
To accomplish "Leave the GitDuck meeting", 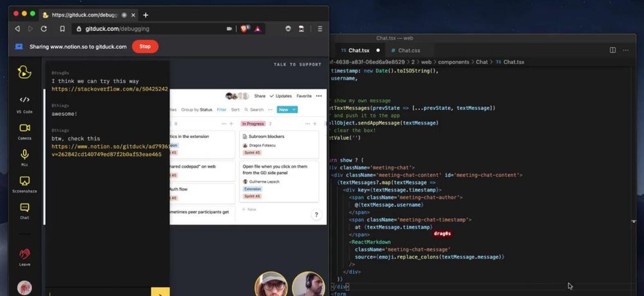I will pyautogui.click(x=24, y=257).
